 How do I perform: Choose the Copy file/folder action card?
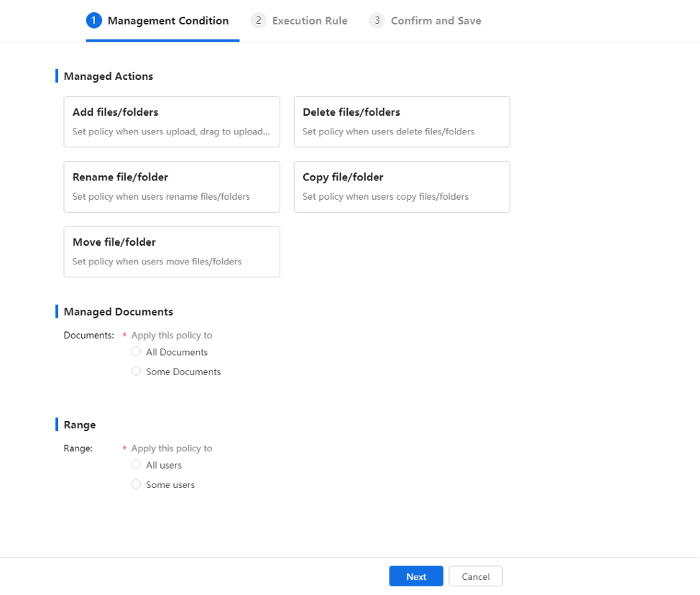(402, 187)
